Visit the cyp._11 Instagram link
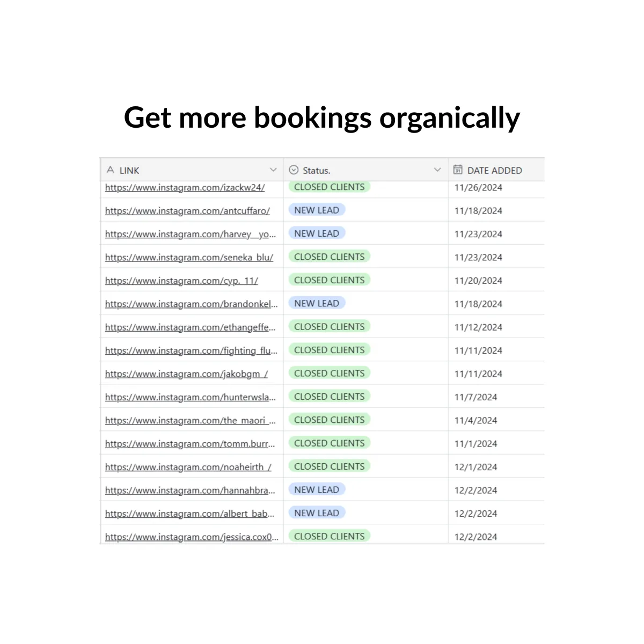The height and width of the screenshot is (644, 644). click(x=181, y=281)
